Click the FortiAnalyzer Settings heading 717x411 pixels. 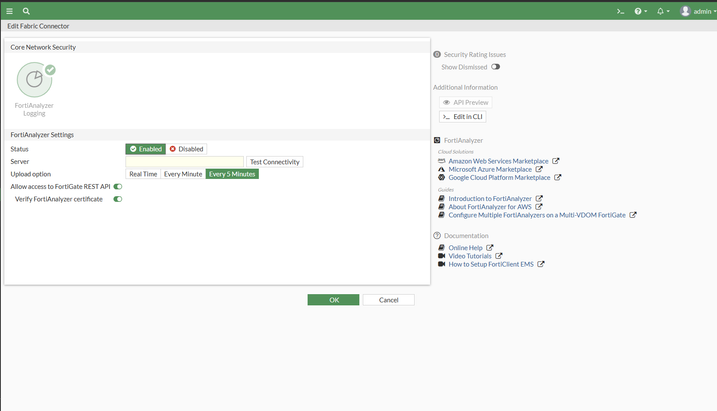tap(42, 135)
